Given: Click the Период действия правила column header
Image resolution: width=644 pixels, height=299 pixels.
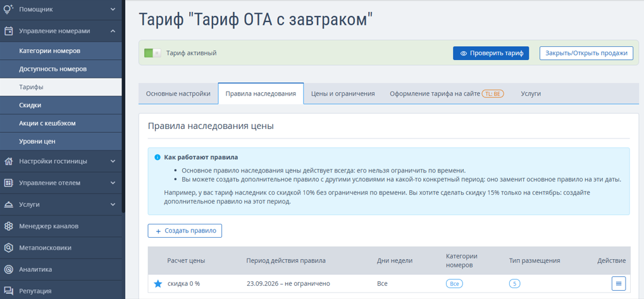Looking at the screenshot, I should coord(286,260).
